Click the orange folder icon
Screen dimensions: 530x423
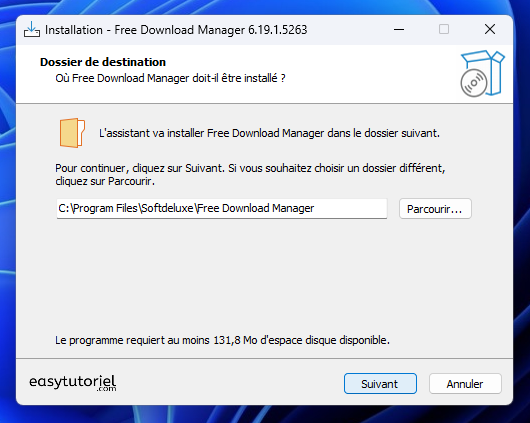coord(72,133)
